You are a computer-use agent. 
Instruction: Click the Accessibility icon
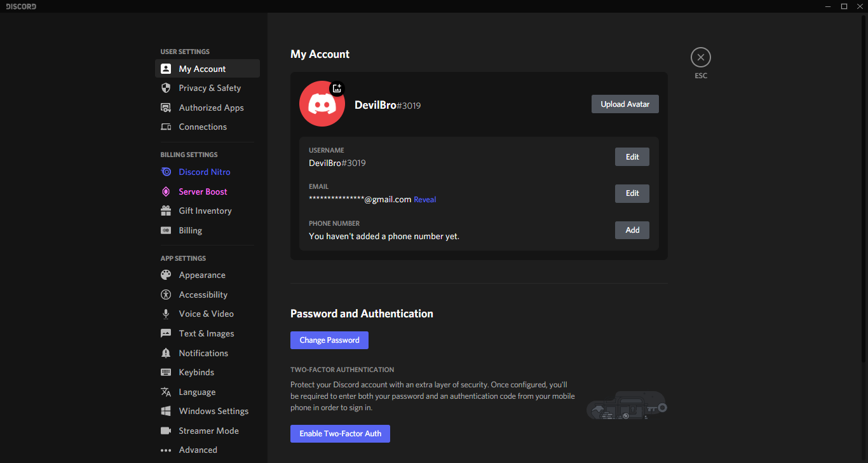pyautogui.click(x=166, y=294)
